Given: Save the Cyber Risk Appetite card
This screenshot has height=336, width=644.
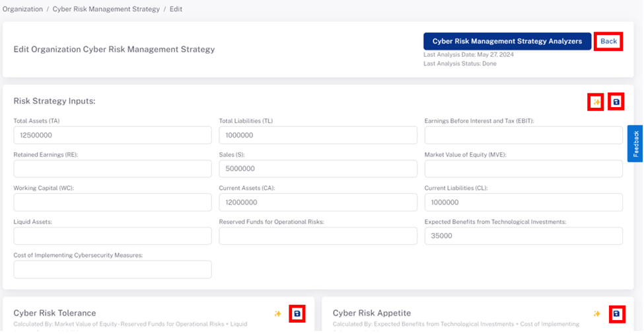Looking at the screenshot, I should coord(616,314).
